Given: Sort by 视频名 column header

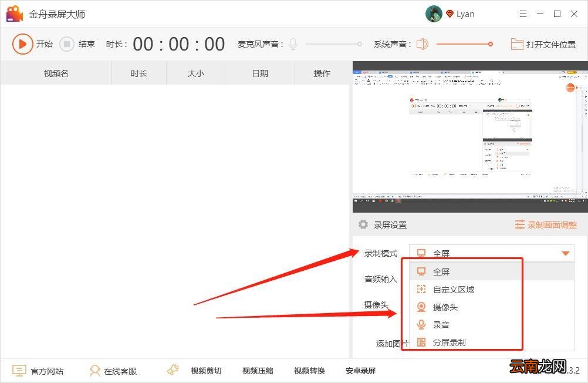Looking at the screenshot, I should pyautogui.click(x=56, y=73).
